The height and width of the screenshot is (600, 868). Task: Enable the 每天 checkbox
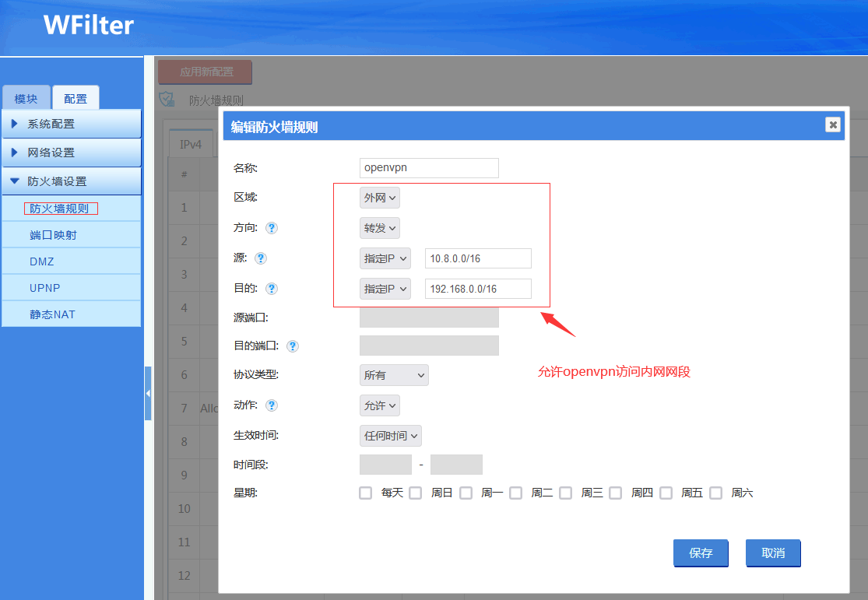click(366, 493)
